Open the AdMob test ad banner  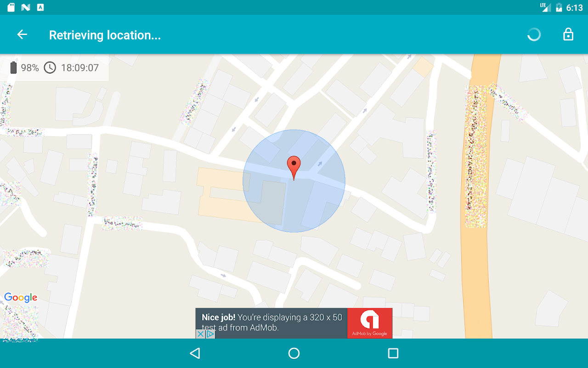pos(294,323)
